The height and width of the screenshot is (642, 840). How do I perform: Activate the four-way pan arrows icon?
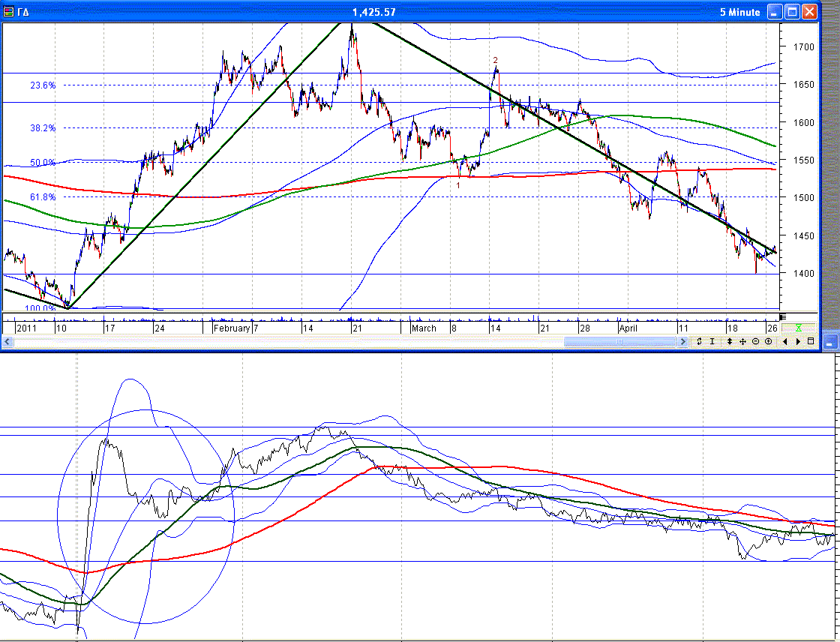(742, 341)
